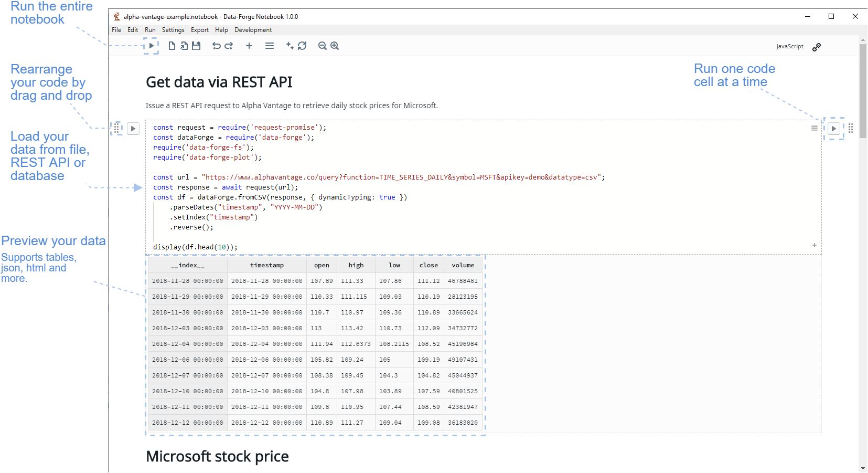Grab the cell drag handle dots
This screenshot has width=868, height=473.
pos(117,129)
